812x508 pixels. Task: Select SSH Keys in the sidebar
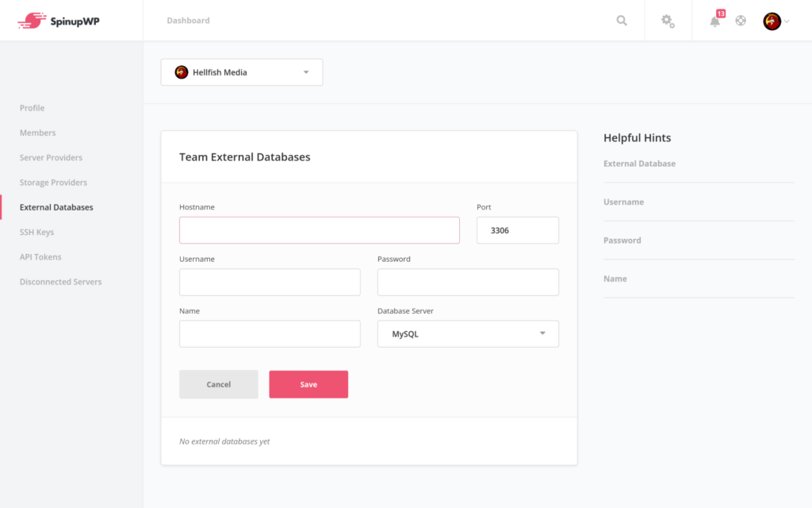pyautogui.click(x=36, y=233)
